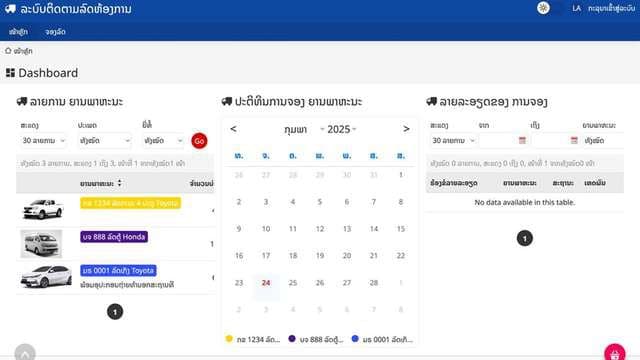Select the yellow 1234 Toyota vehicle tag
This screenshot has height=360, width=640.
tap(130, 203)
